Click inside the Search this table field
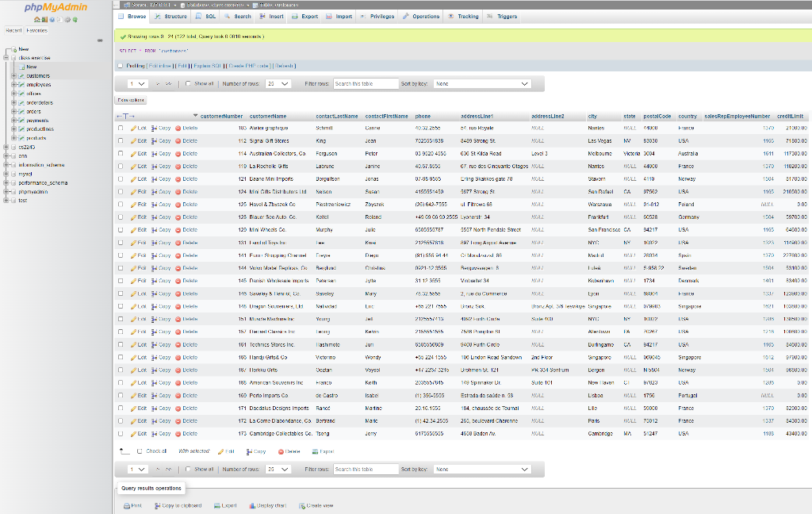 365,83
